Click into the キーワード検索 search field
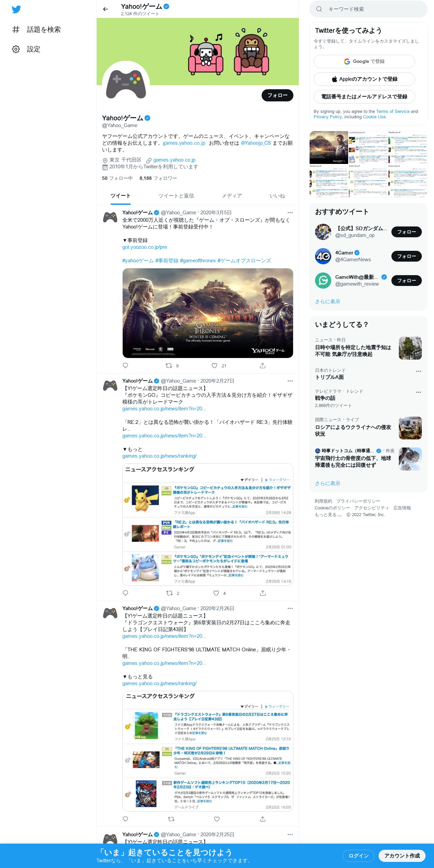 click(x=368, y=9)
